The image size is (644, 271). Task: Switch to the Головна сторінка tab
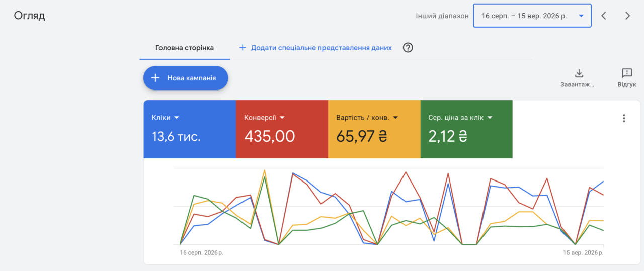[185, 48]
